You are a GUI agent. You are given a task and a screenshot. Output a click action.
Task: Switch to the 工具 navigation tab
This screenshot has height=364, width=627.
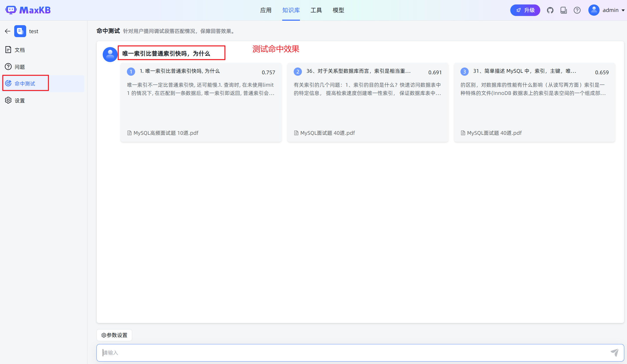pos(316,10)
